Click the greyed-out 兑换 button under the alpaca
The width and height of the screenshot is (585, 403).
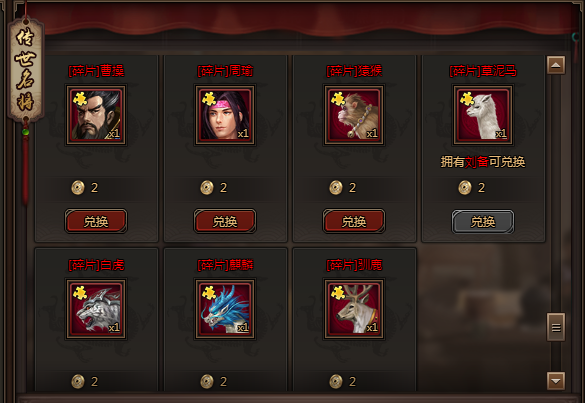point(483,221)
